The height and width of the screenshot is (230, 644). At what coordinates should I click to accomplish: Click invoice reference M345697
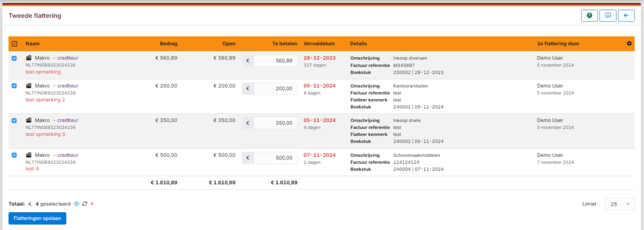point(403,65)
